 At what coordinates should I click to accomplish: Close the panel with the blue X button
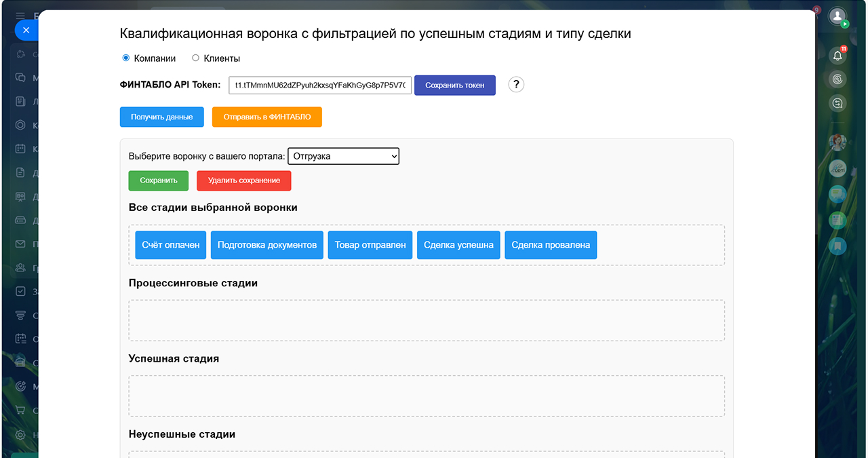[x=26, y=31]
